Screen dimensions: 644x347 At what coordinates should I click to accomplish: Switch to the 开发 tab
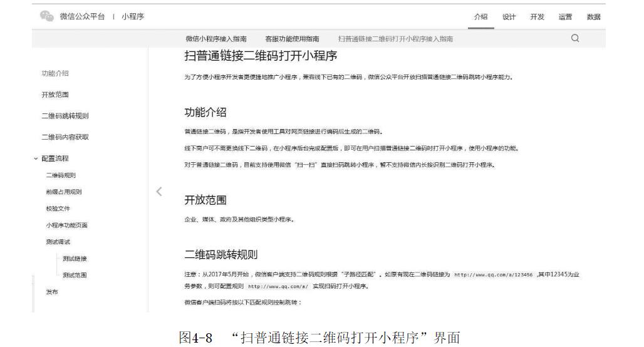tap(537, 17)
